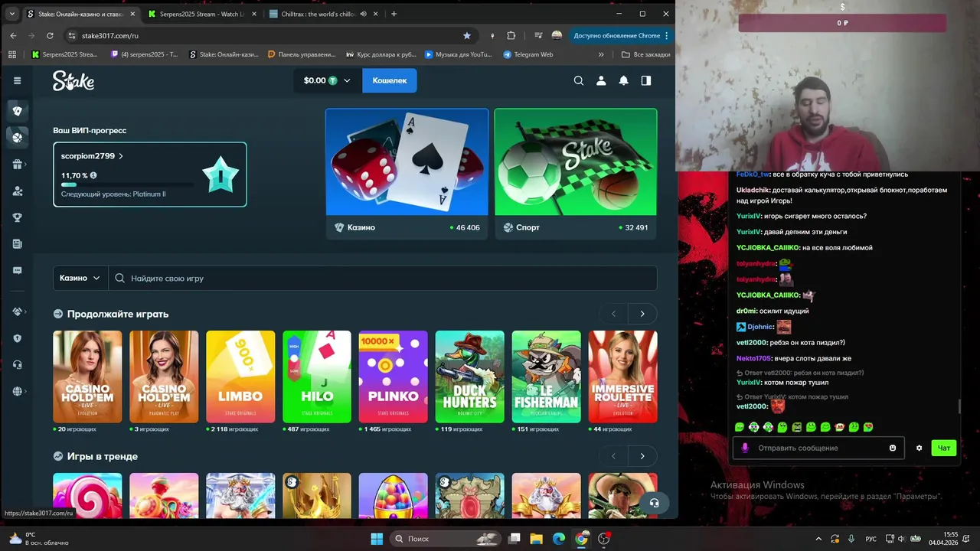
Task: Open Панель управления bookmark
Action: (302, 54)
